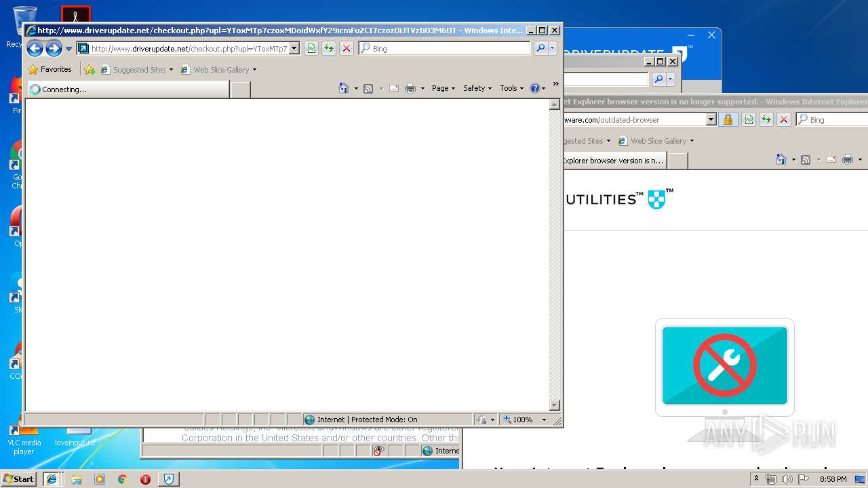Screen dimensions: 868x488
Task: Click the DriverUpdate taskbar icon
Action: point(169,479)
